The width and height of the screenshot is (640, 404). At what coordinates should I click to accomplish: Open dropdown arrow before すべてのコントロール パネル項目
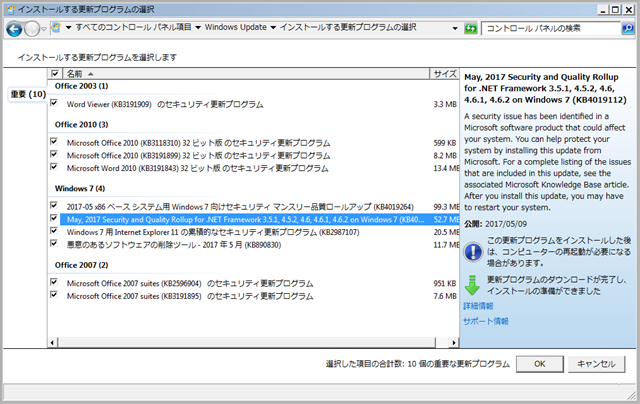pyautogui.click(x=68, y=28)
